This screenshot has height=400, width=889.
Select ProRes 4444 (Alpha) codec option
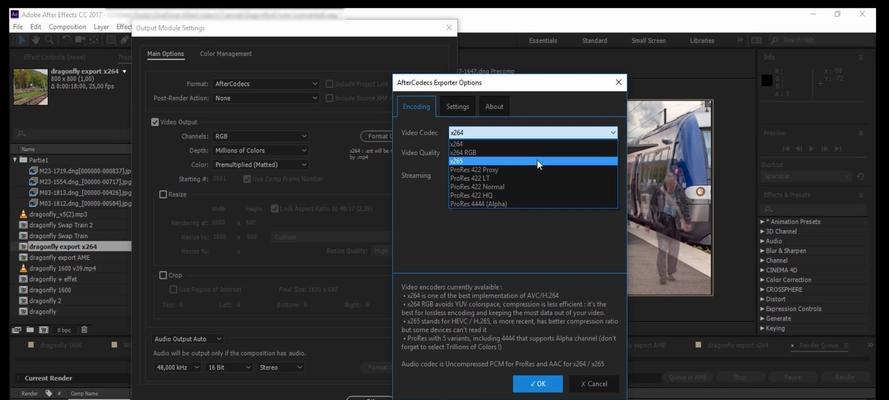pos(533,203)
